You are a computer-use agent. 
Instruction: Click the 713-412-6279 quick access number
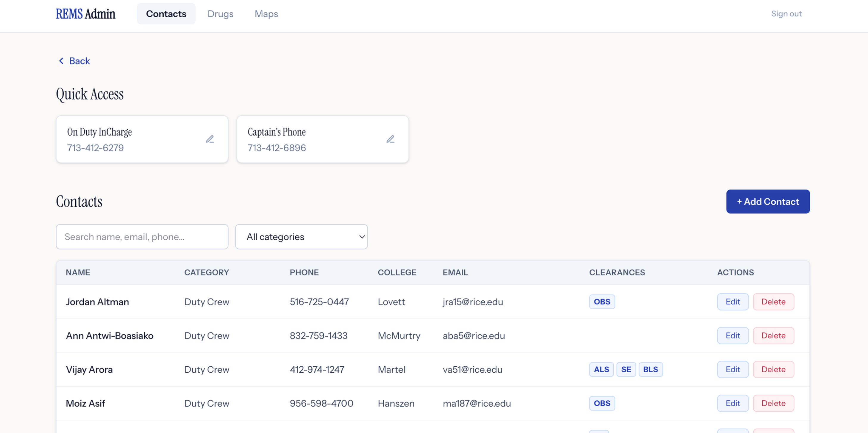click(x=95, y=148)
